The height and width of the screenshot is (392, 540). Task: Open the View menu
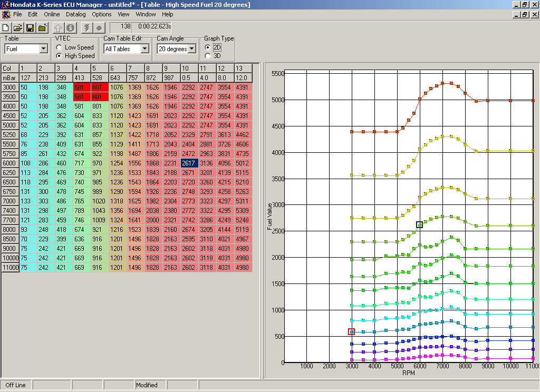tap(123, 14)
